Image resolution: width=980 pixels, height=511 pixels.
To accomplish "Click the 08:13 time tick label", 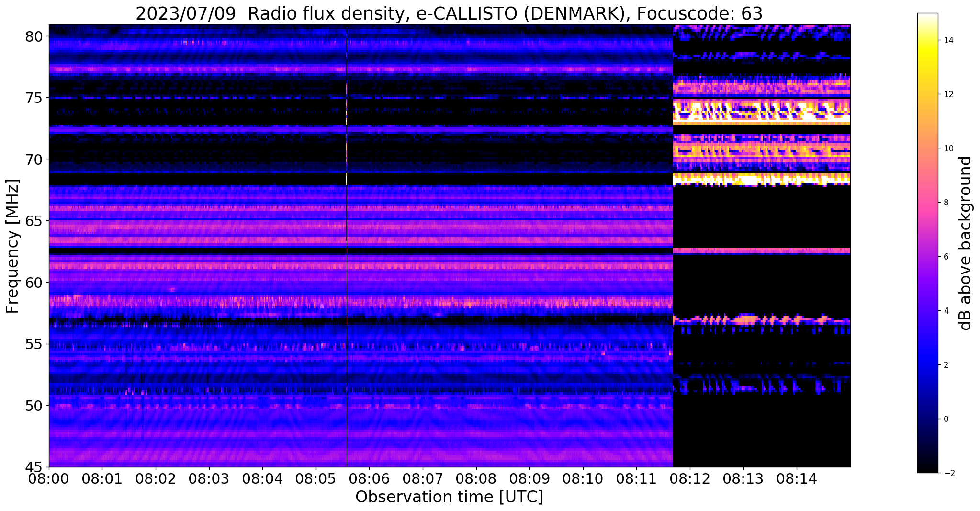I will tap(743, 479).
